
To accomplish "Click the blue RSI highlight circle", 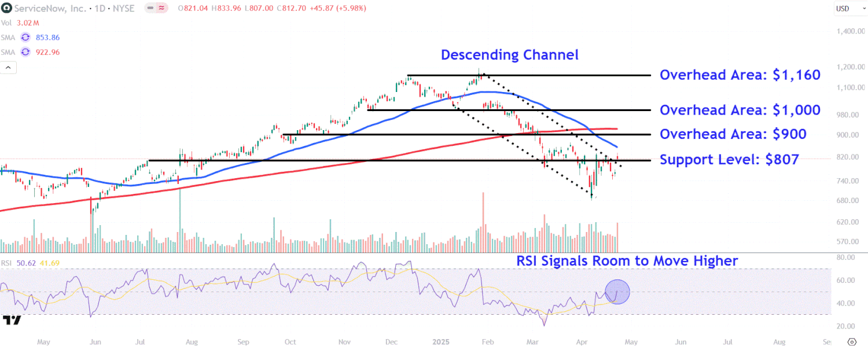I will coord(617,292).
